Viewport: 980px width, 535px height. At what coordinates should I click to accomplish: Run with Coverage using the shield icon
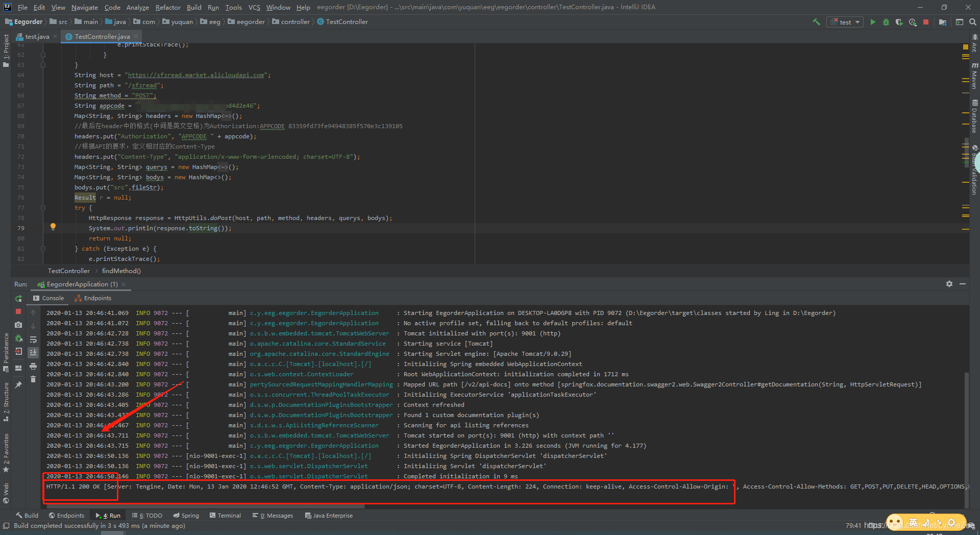[x=899, y=22]
